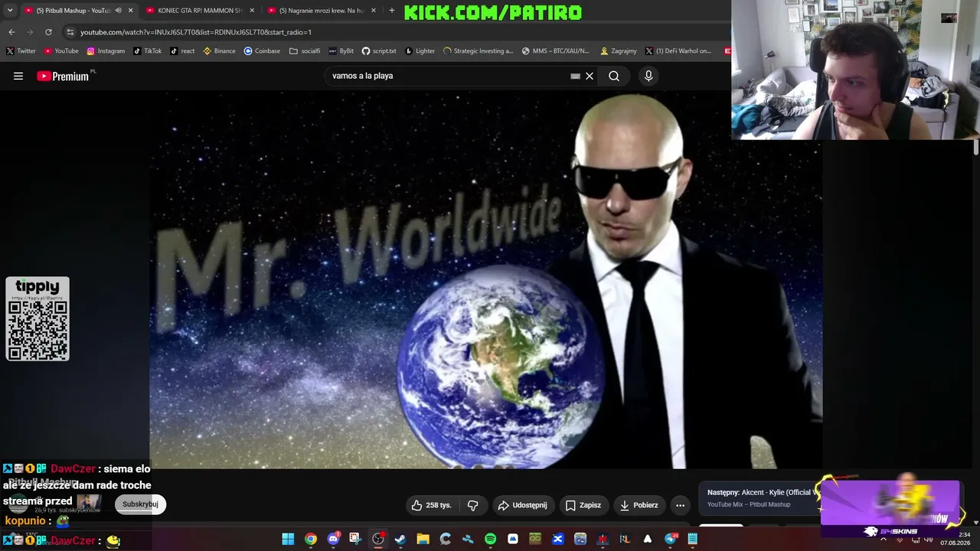Navigate back in the browser
This screenshot has width=980, height=551.
pos(11,32)
